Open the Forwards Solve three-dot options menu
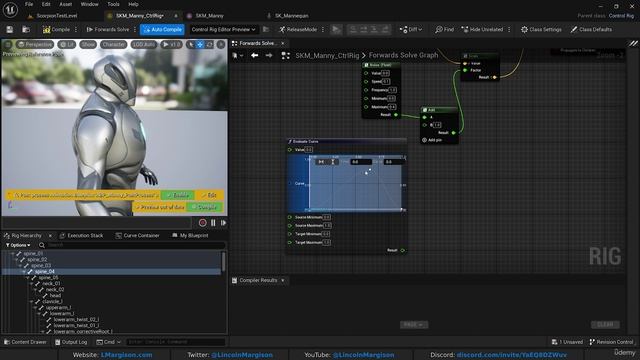Image resolution: width=640 pixels, height=360 pixels. (135, 29)
